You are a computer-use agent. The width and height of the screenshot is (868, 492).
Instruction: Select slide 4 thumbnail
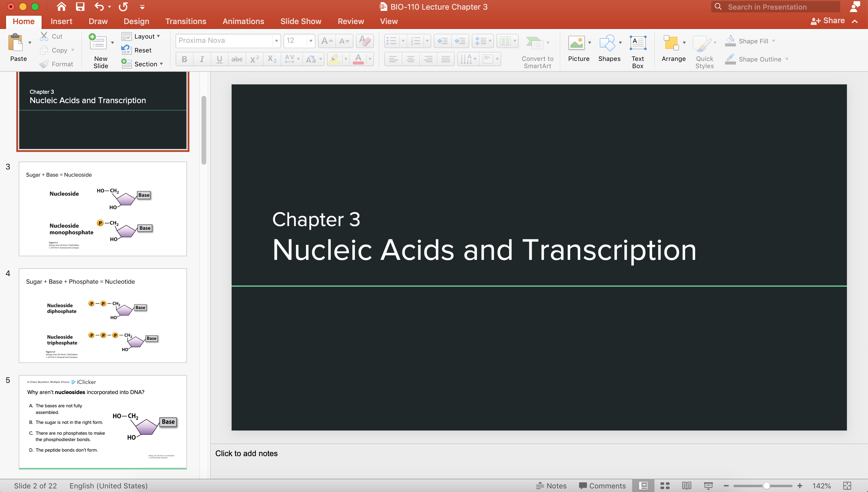[103, 315]
